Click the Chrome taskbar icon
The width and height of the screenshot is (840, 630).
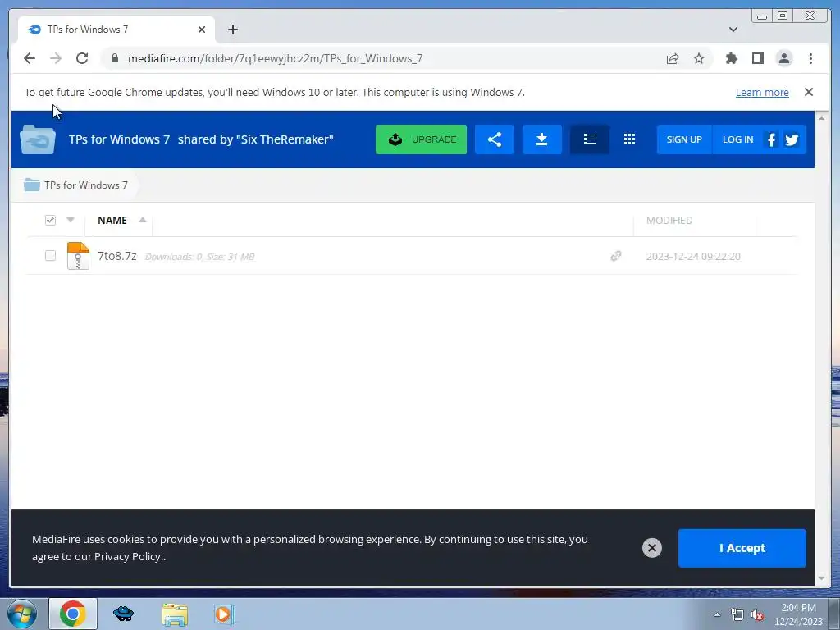pyautogui.click(x=73, y=614)
